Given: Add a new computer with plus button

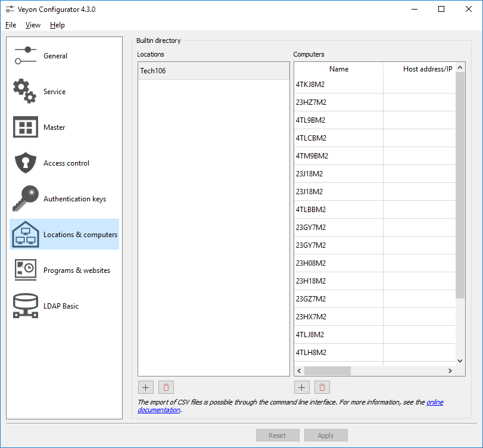Looking at the screenshot, I should 302,387.
